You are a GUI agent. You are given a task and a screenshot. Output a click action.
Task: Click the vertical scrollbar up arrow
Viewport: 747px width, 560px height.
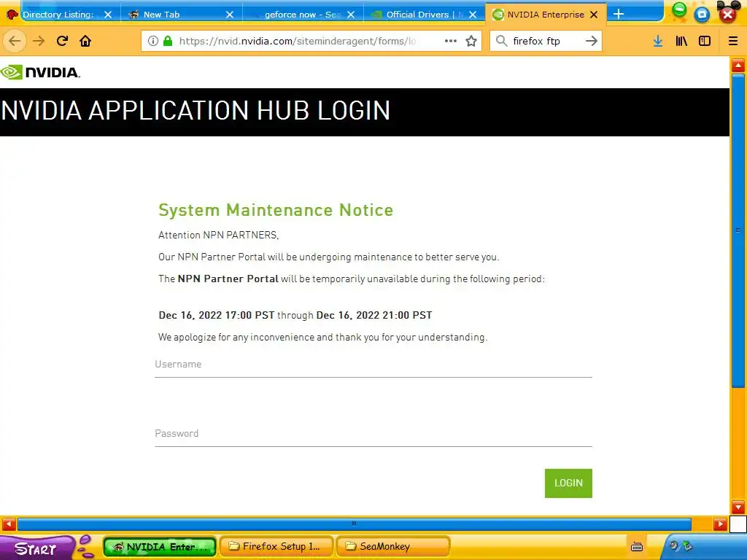[738, 66]
